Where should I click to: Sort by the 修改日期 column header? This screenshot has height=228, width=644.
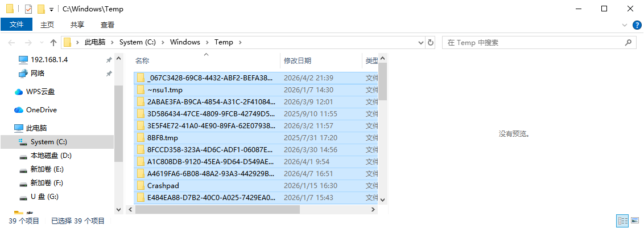(x=298, y=60)
